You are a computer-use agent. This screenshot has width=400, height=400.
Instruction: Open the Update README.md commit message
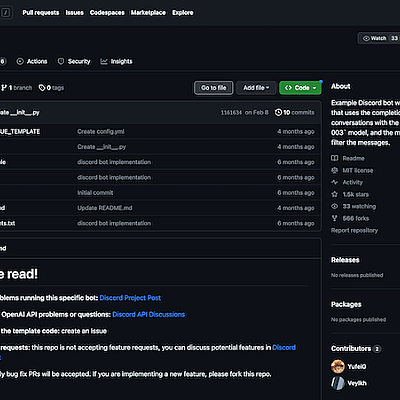[105, 208]
